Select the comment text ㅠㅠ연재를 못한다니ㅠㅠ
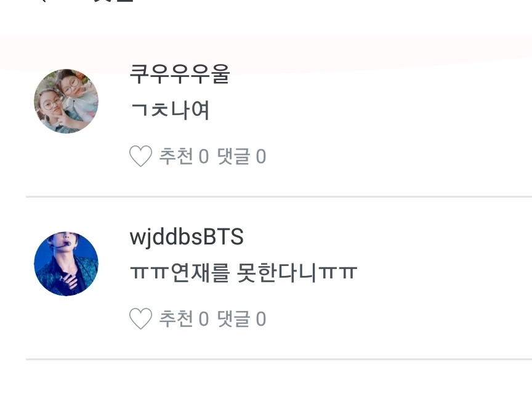532x399 pixels. [x=243, y=273]
